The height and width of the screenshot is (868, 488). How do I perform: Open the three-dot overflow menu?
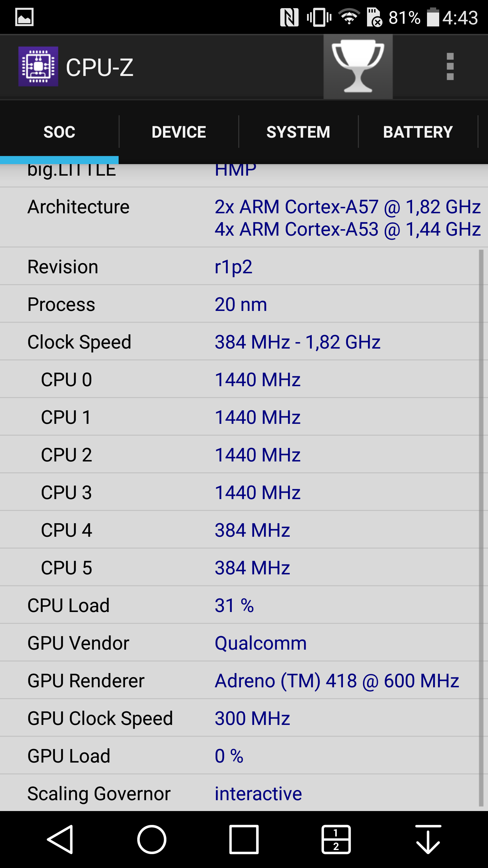click(450, 67)
